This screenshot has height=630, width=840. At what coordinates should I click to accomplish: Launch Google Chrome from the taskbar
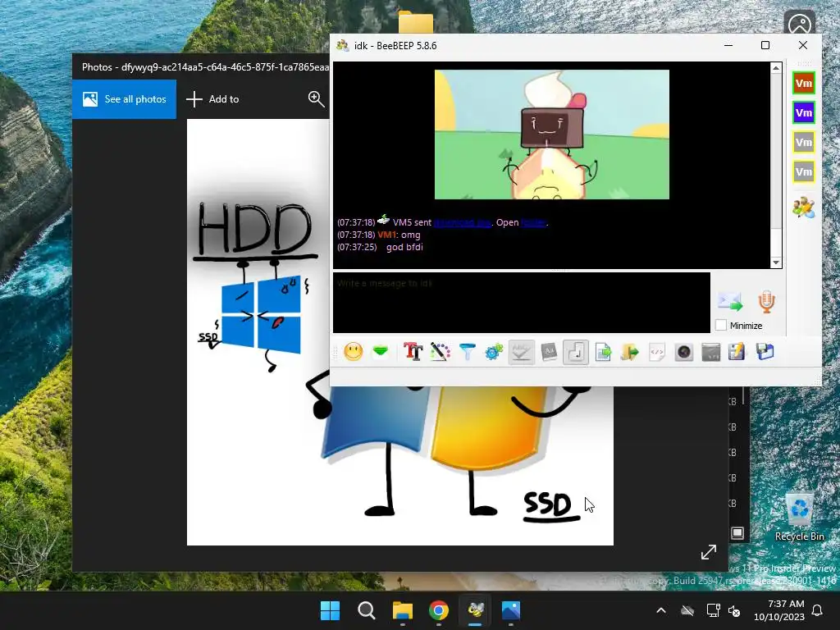(439, 610)
